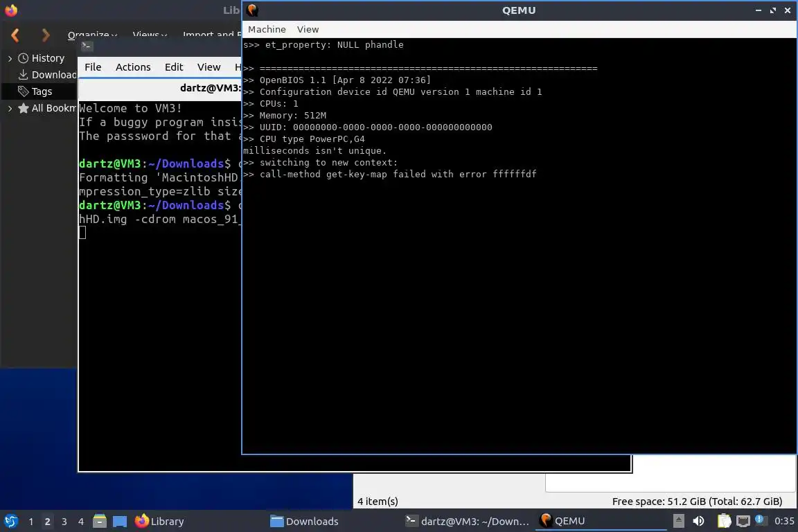Go back in the Firefox Library

[15, 35]
